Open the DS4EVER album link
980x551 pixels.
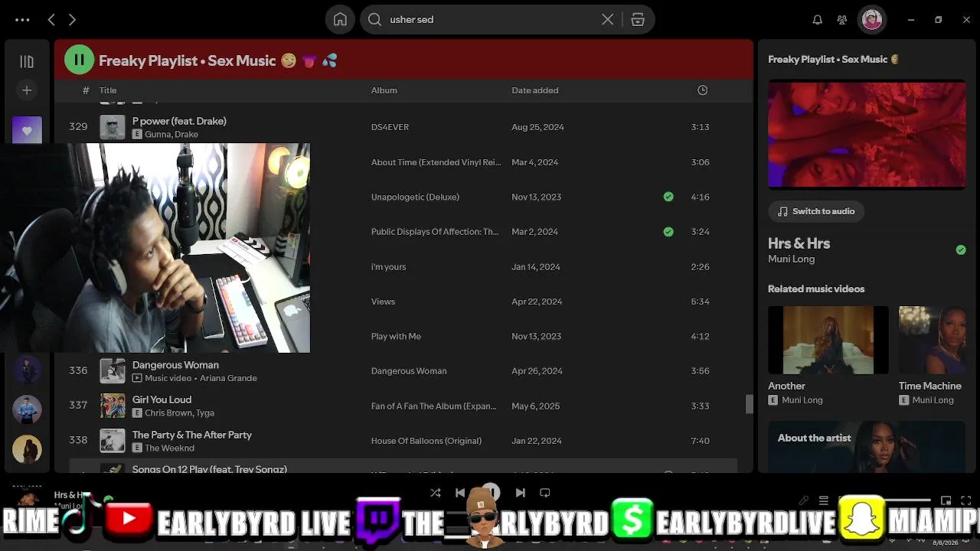[x=390, y=127]
